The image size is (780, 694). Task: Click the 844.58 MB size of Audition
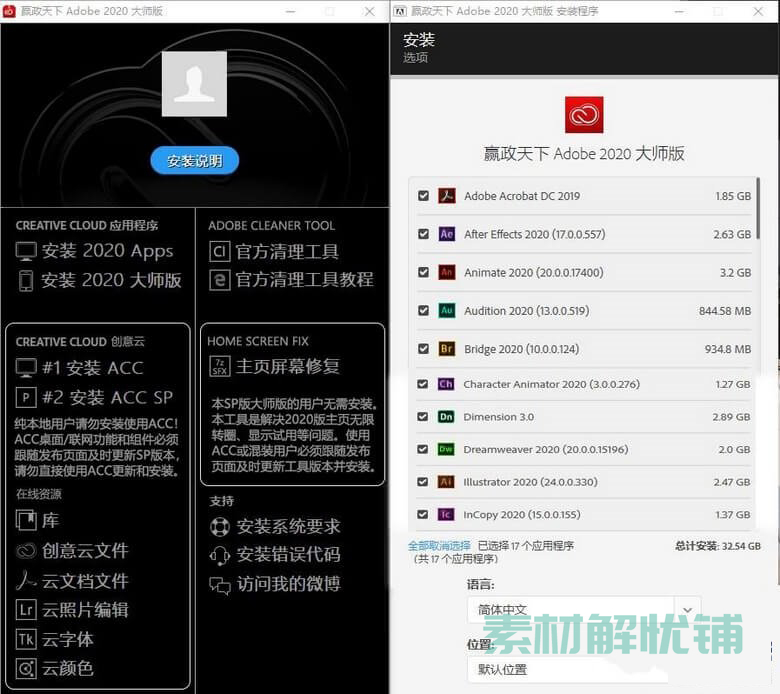(725, 311)
